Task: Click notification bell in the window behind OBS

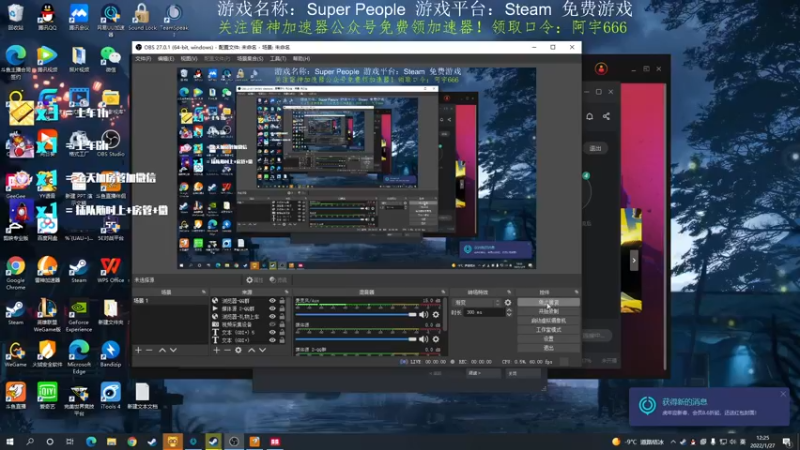Action: tap(589, 116)
